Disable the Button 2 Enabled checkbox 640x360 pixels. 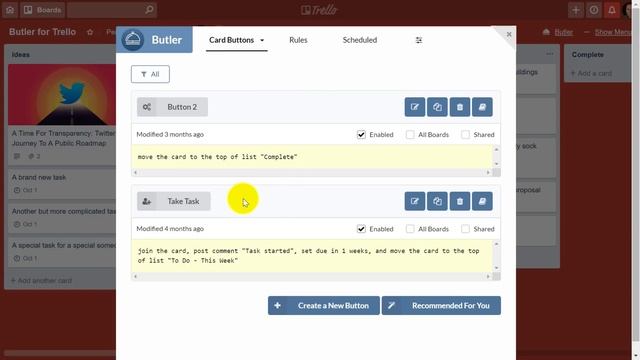pyautogui.click(x=361, y=135)
